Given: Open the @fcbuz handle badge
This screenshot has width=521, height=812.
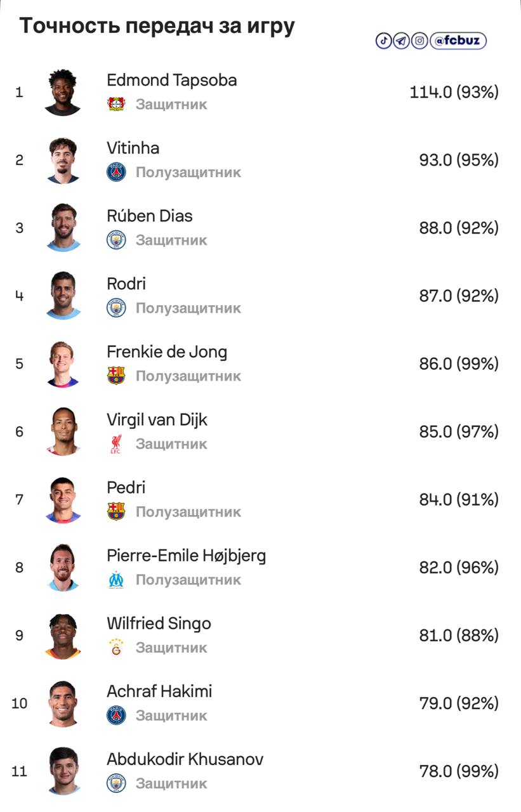Looking at the screenshot, I should [x=458, y=41].
